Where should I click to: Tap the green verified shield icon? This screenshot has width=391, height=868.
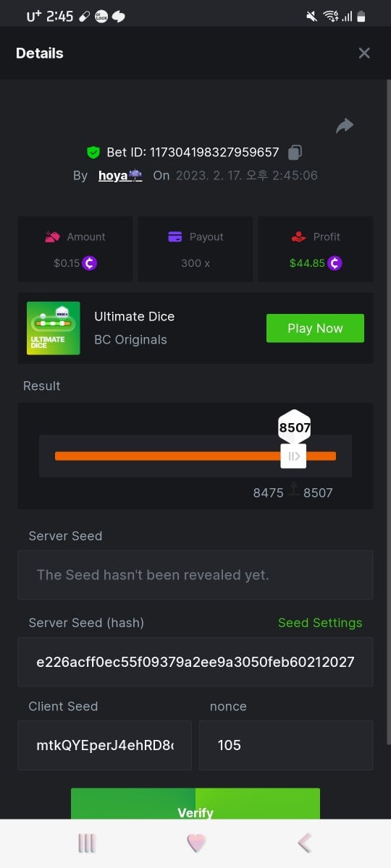click(x=93, y=152)
